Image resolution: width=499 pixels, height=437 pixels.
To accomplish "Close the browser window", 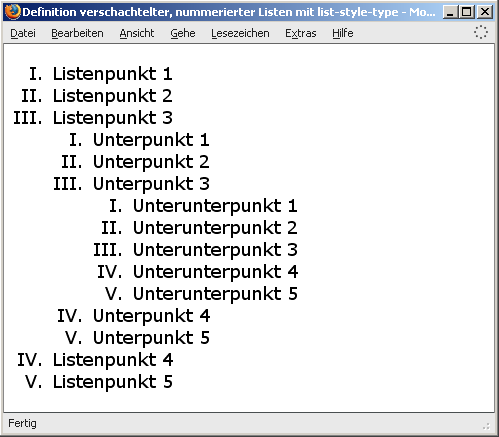I will tap(485, 12).
